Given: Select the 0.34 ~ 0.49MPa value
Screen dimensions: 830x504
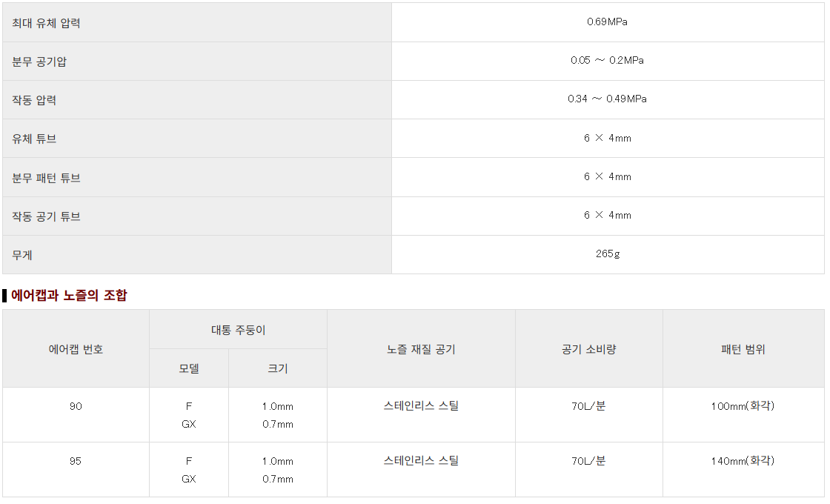Looking at the screenshot, I should [x=607, y=99].
